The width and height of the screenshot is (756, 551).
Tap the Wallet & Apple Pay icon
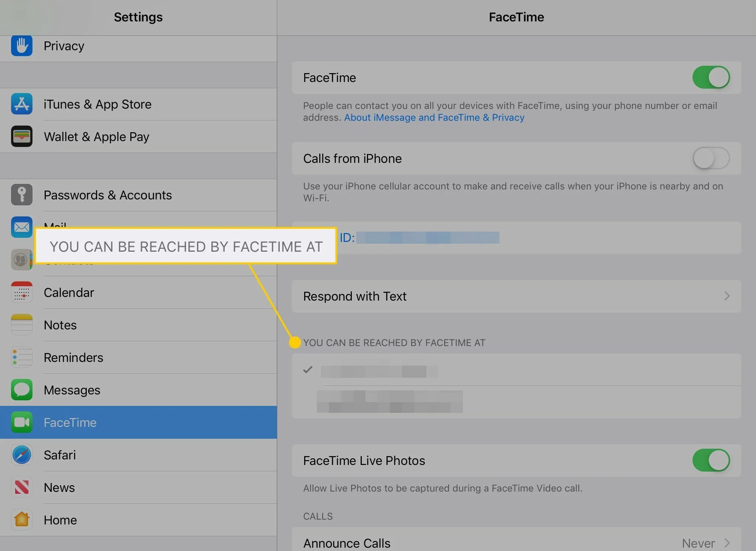22,137
